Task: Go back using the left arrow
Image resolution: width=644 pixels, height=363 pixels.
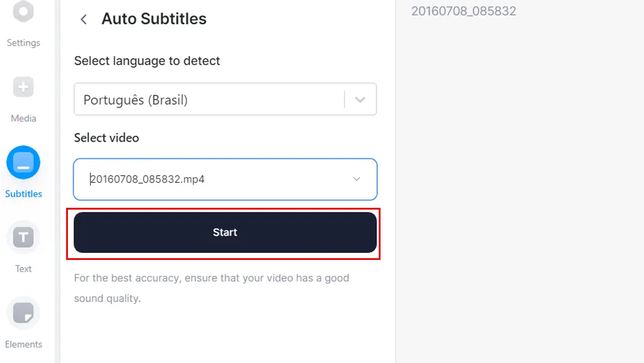Action: (83, 19)
